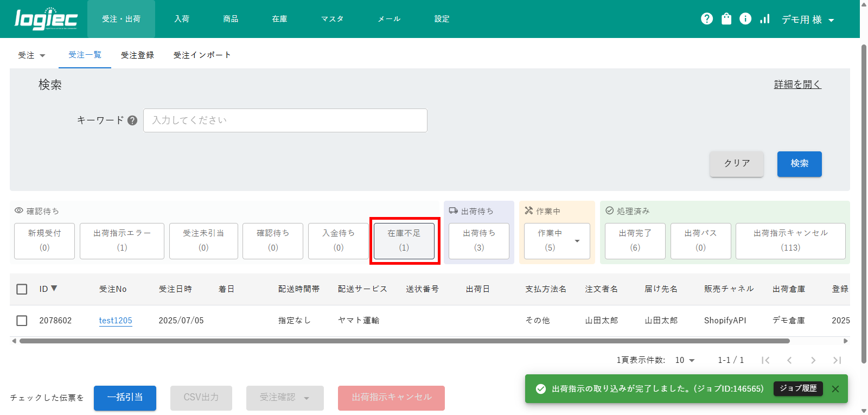
Task: Open the test1205 order link
Action: click(116, 321)
